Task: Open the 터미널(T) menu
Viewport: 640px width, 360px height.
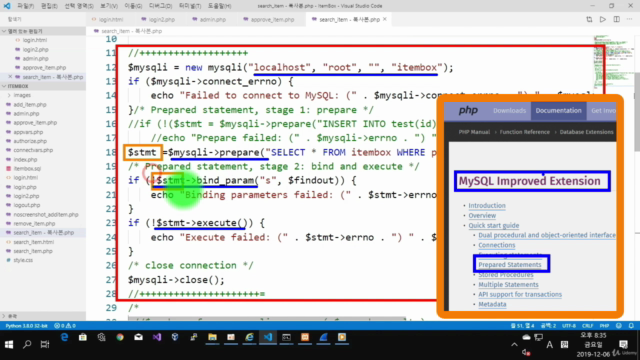Action: coord(190,6)
